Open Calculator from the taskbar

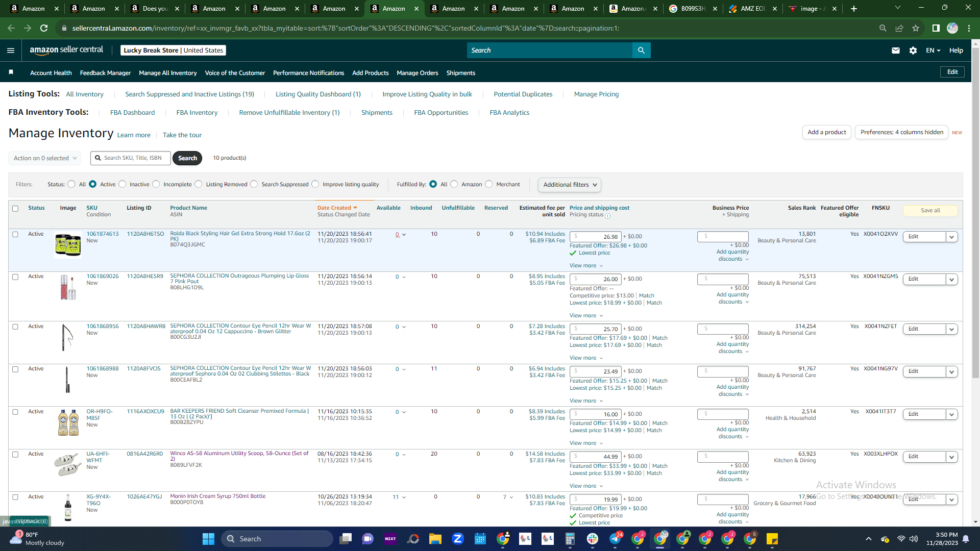tap(570, 539)
